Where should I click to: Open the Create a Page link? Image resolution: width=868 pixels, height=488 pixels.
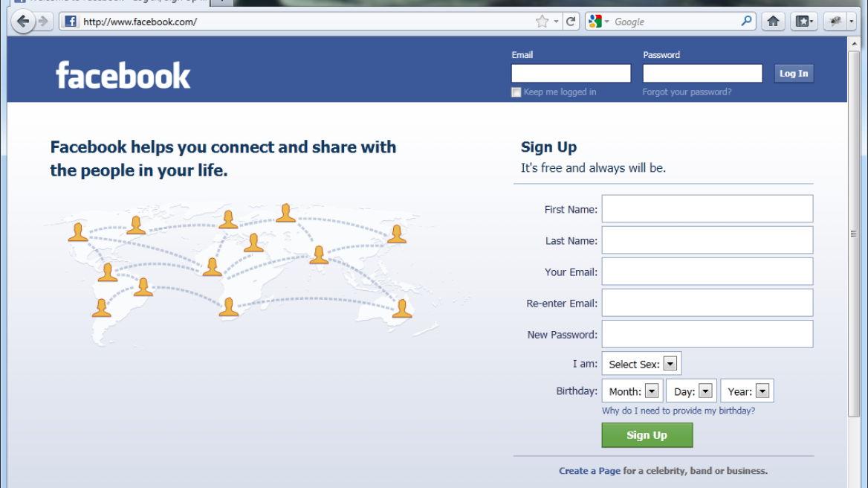click(x=589, y=471)
